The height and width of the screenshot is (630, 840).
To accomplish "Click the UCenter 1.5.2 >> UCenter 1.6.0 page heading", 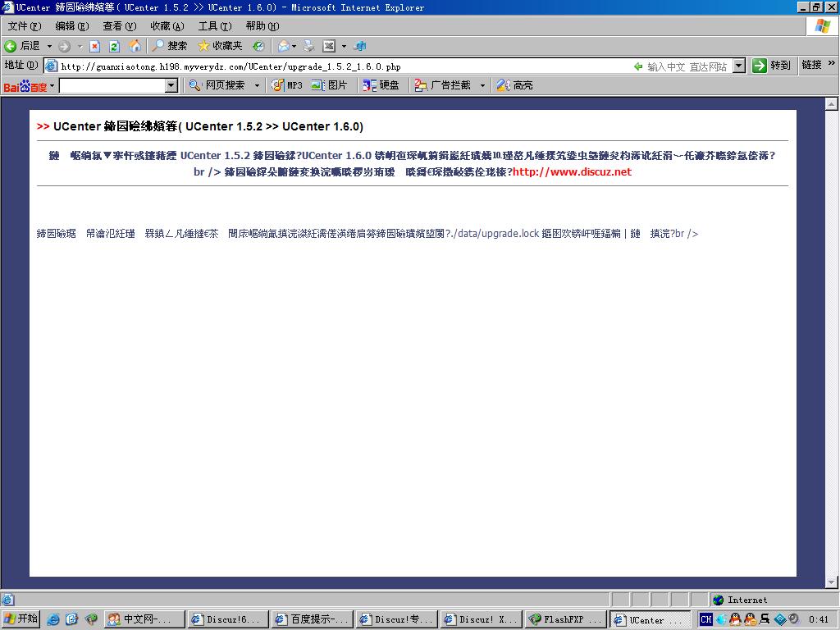I will pos(208,126).
